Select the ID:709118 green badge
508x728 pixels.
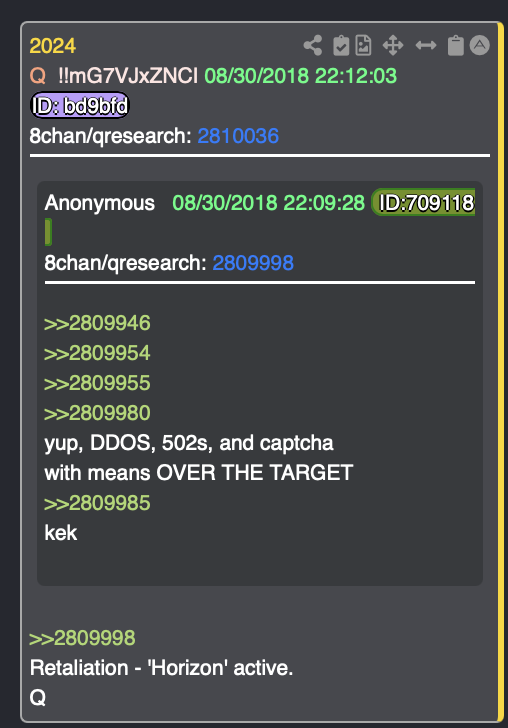pyautogui.click(x=423, y=202)
